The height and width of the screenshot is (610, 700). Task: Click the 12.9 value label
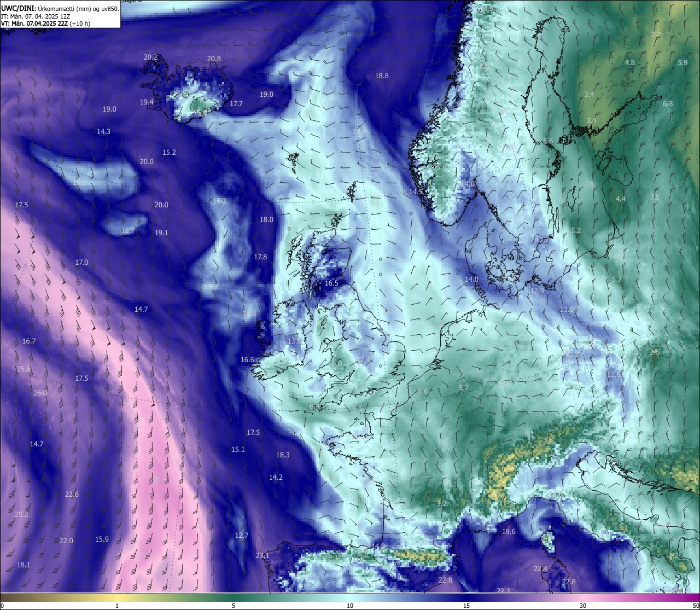(537, 291)
